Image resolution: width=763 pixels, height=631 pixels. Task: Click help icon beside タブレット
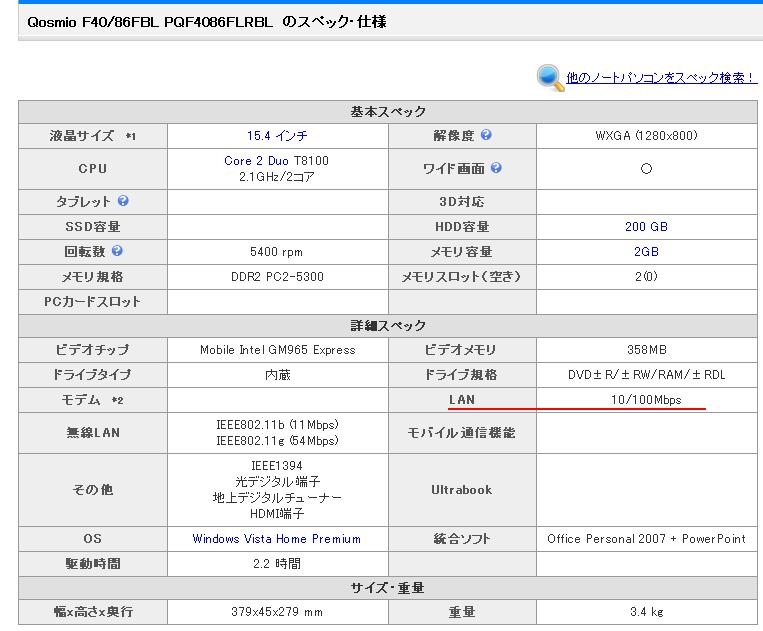click(123, 200)
